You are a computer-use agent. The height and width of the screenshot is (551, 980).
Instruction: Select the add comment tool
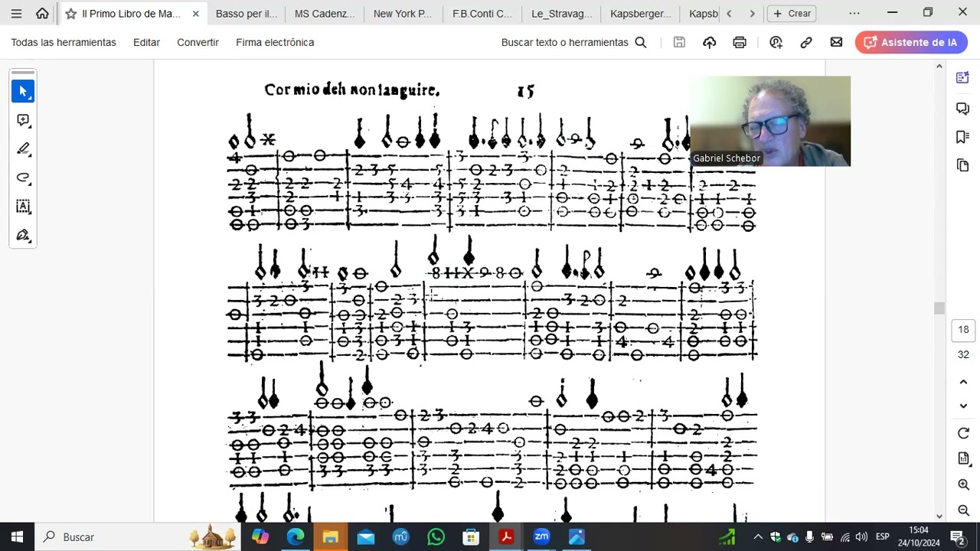23,120
